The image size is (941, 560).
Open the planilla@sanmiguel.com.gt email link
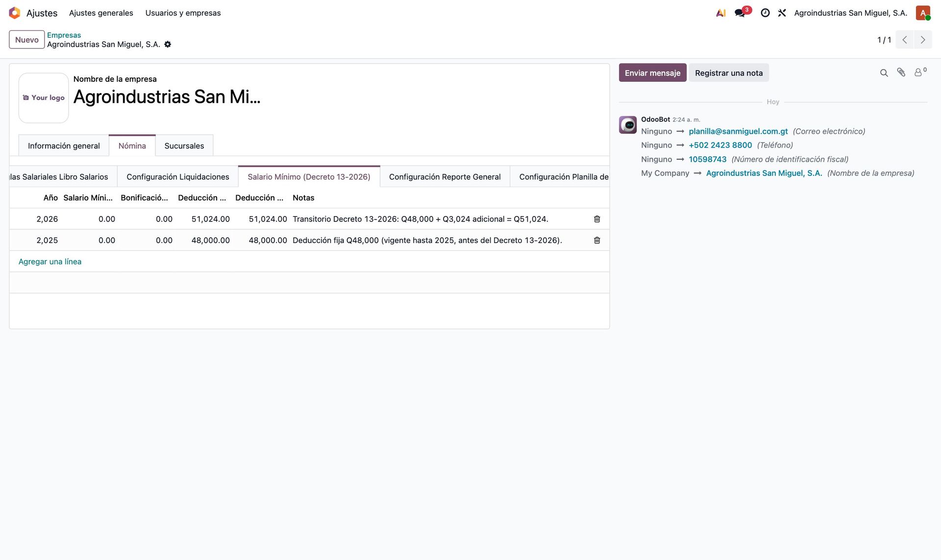click(738, 131)
